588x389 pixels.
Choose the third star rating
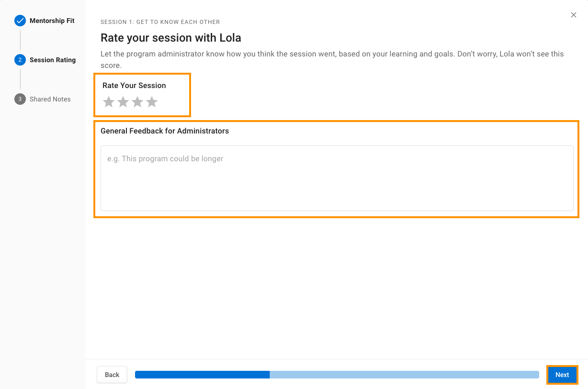137,102
